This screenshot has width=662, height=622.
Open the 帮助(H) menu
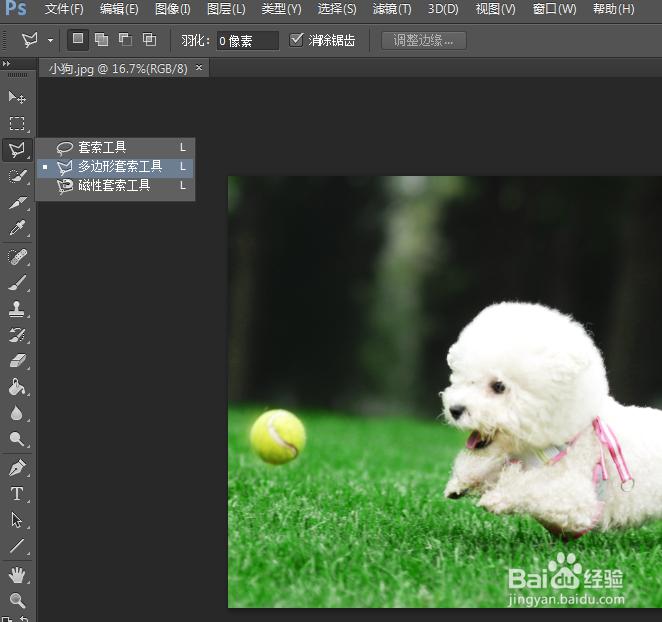(x=613, y=9)
